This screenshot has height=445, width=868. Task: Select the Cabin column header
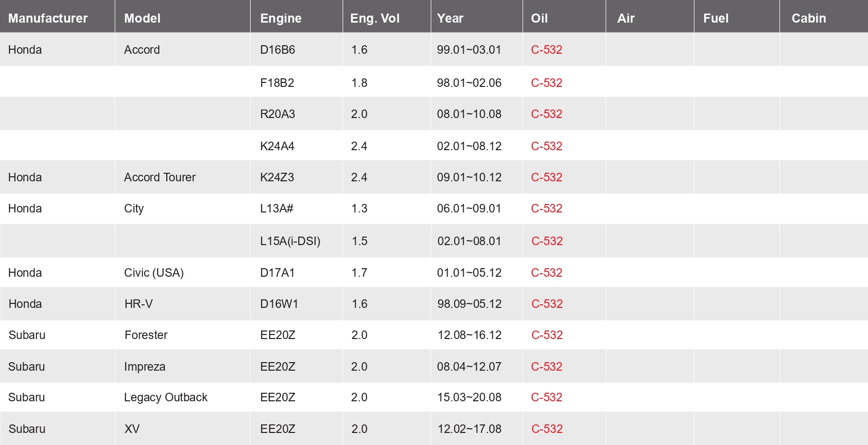click(x=809, y=18)
